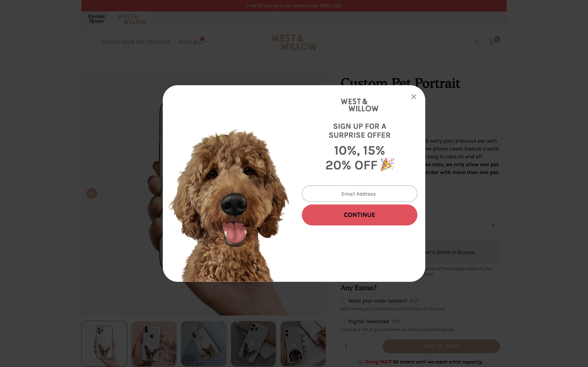
Task: Click the previous image arrow
Action: [x=92, y=193]
